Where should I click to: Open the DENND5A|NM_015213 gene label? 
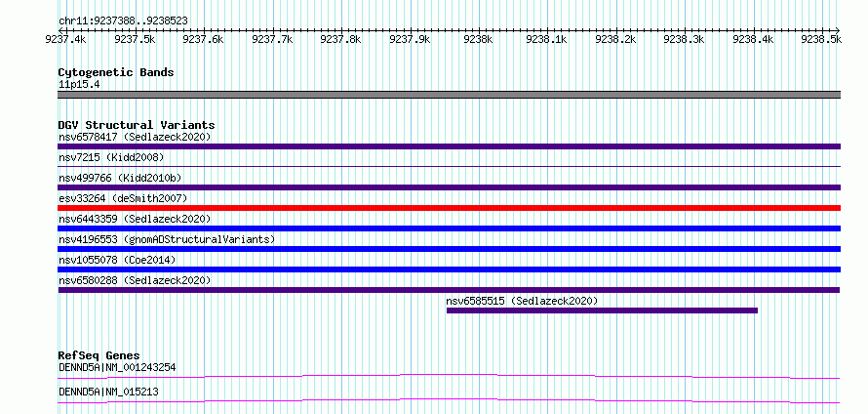108,392
